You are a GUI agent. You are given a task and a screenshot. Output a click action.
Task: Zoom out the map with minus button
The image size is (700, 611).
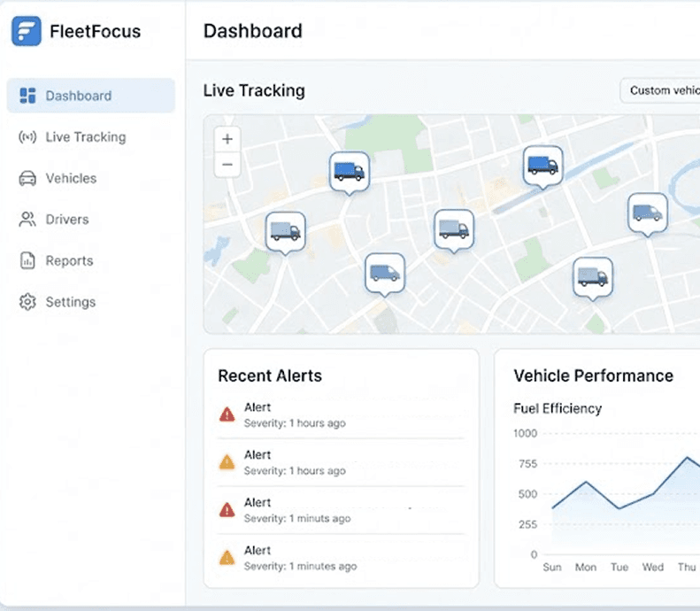(227, 164)
